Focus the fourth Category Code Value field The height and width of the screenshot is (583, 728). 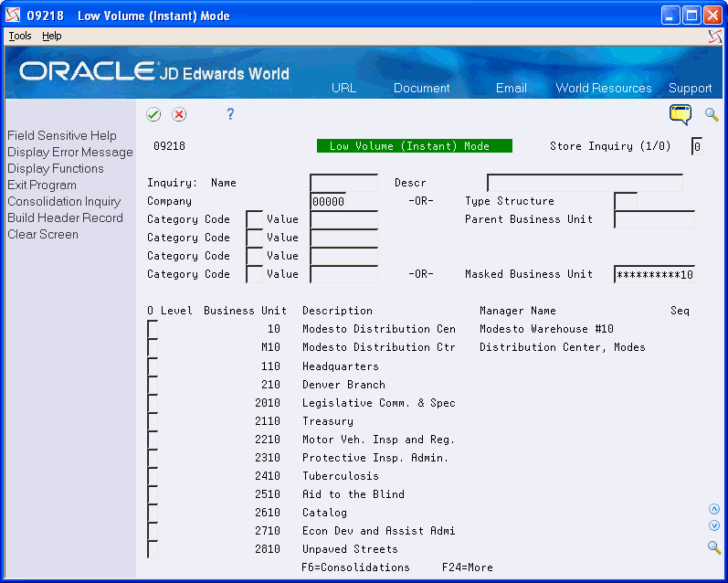(x=344, y=274)
